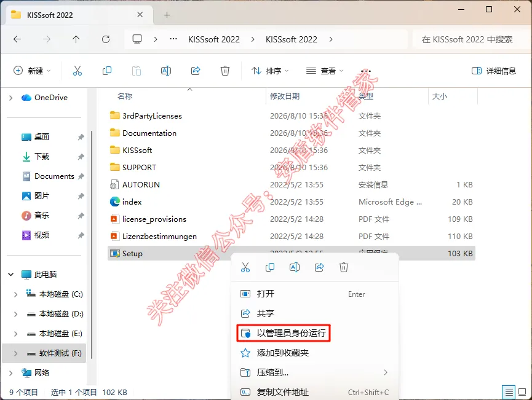Viewport: 532px width, 400px height.
Task: Click chevron after first KISSsoft 2022 breadcrumb
Action: [x=253, y=39]
